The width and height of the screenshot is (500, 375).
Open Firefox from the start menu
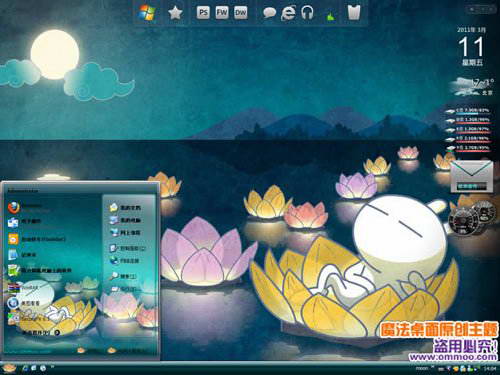tap(14, 207)
